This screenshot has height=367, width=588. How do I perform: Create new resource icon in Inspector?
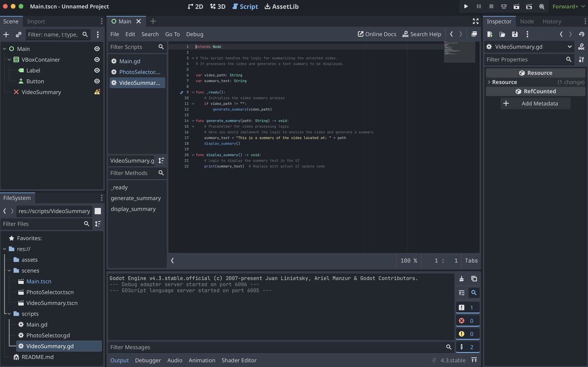click(x=490, y=34)
